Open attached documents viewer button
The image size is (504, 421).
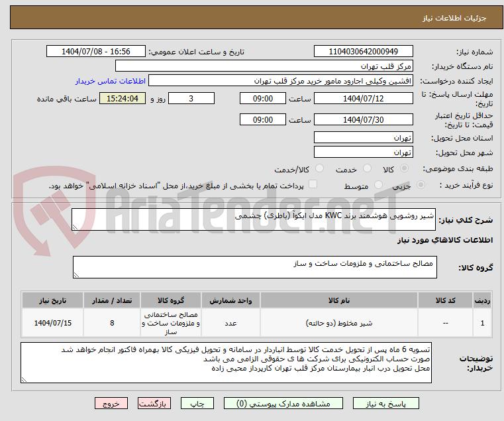coord(283,403)
